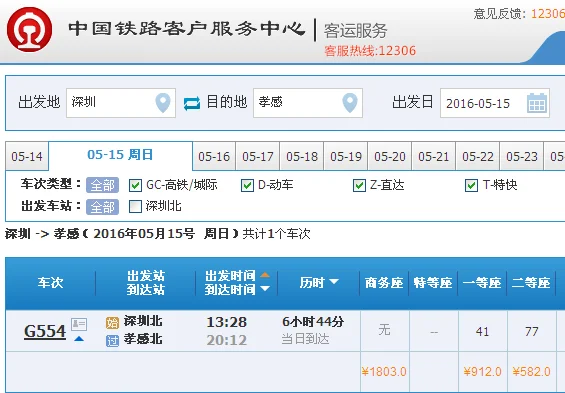This screenshot has width=565, height=393.
Task: Click second class seat count 77
Action: pyautogui.click(x=531, y=331)
